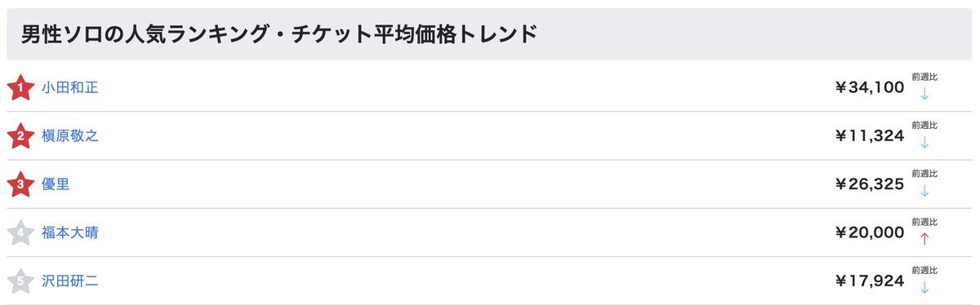Open the 福本大晴 artist link
980x305 pixels.
click(x=70, y=232)
